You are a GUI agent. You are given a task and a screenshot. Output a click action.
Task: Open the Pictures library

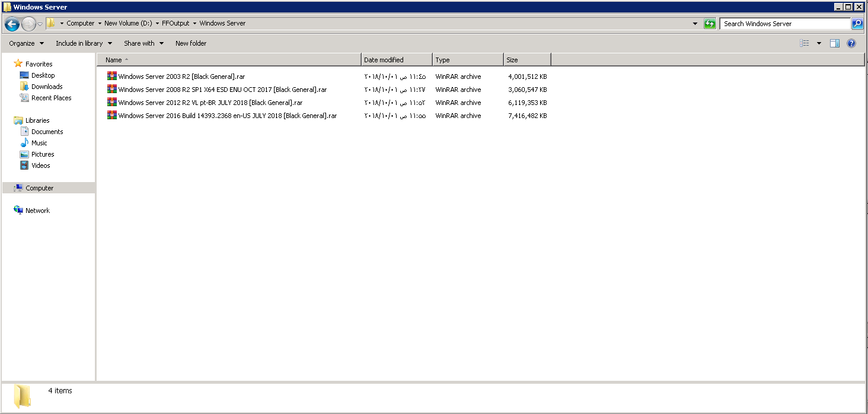click(x=43, y=154)
